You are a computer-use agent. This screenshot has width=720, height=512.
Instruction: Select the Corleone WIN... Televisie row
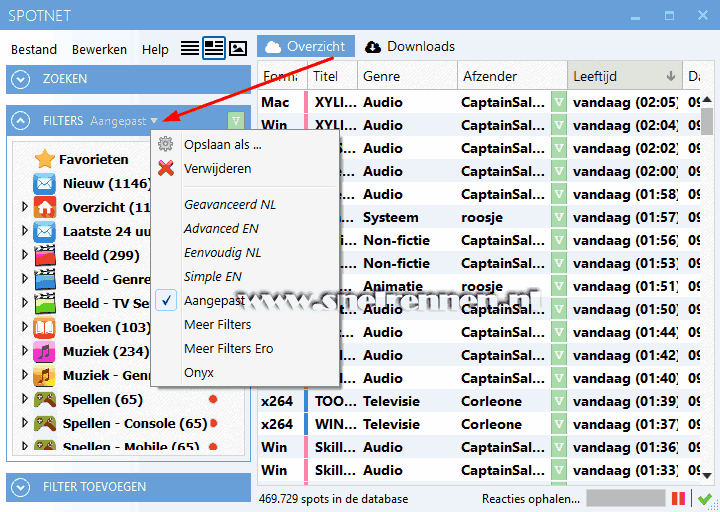478,424
